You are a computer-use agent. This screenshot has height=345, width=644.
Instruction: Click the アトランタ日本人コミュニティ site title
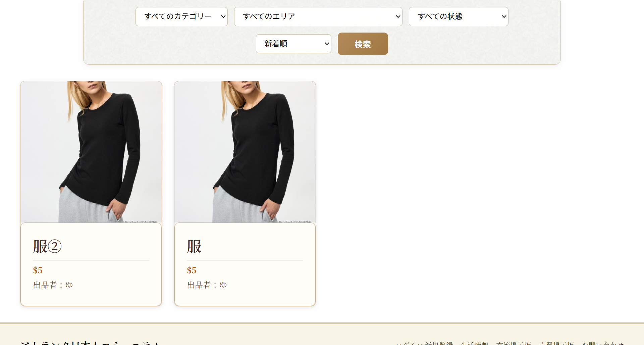tap(91, 343)
